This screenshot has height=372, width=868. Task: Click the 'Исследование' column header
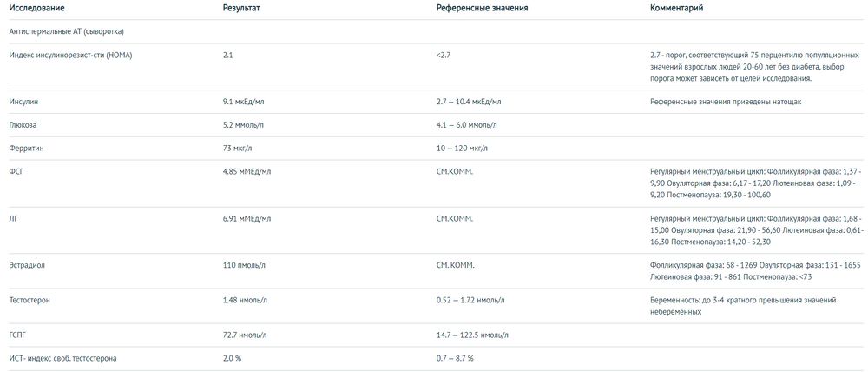(x=35, y=8)
